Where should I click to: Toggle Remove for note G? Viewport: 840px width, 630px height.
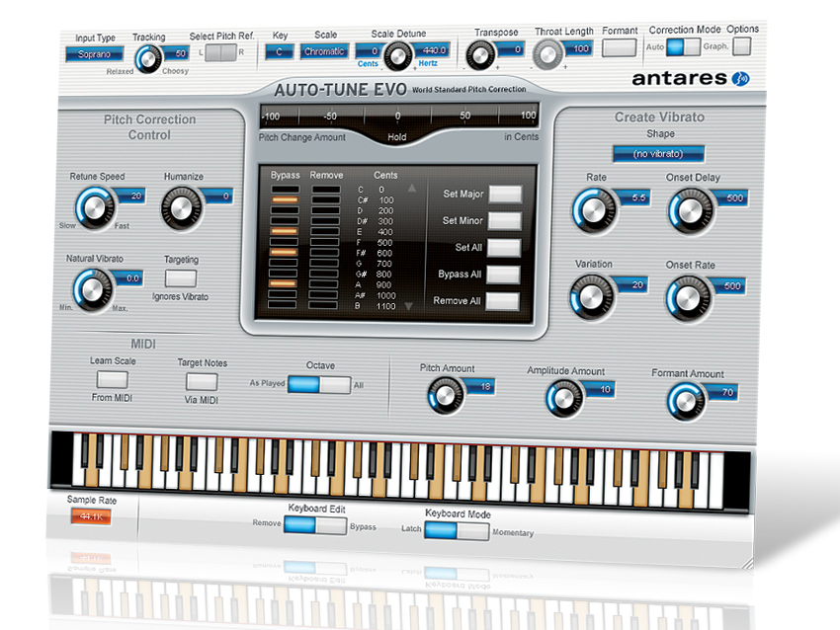[324, 263]
